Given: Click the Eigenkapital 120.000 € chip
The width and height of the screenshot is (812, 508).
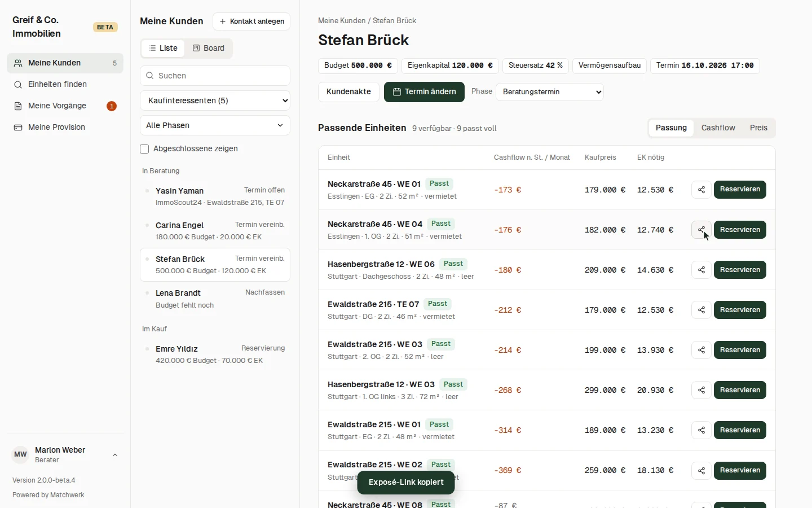Looking at the screenshot, I should [x=450, y=65].
